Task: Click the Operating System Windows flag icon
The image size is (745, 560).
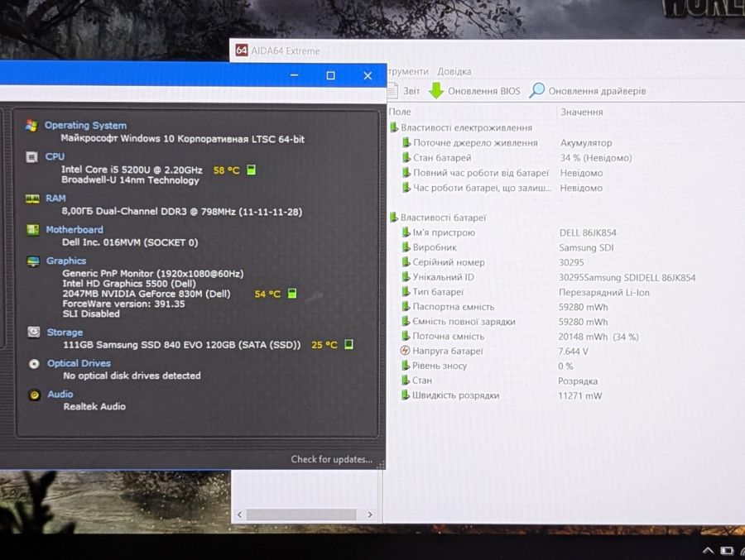Action: tap(31, 126)
